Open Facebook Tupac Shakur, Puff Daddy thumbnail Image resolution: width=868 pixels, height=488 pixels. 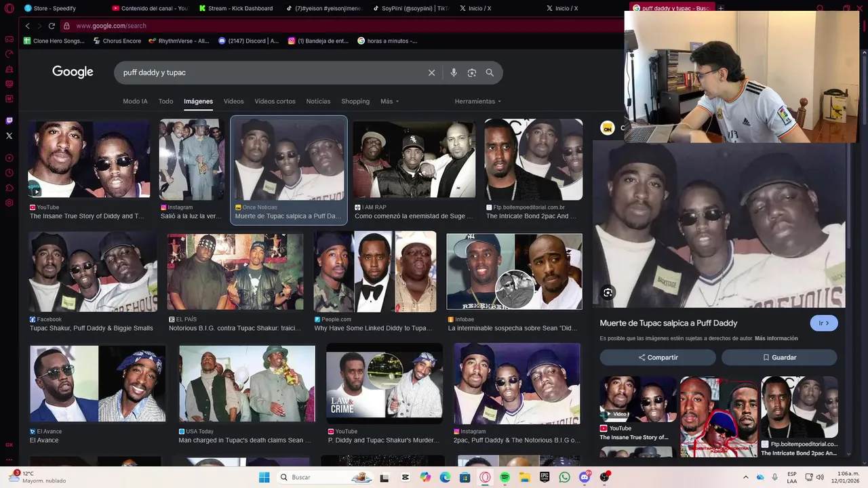click(93, 272)
